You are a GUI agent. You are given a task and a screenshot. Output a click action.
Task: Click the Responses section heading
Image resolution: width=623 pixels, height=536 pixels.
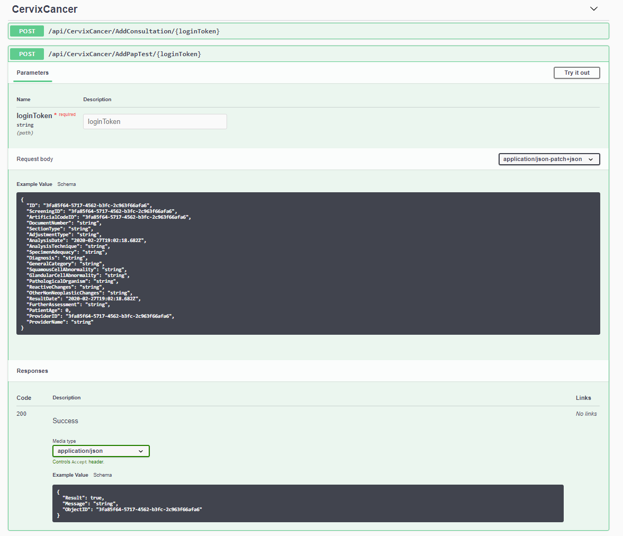32,371
